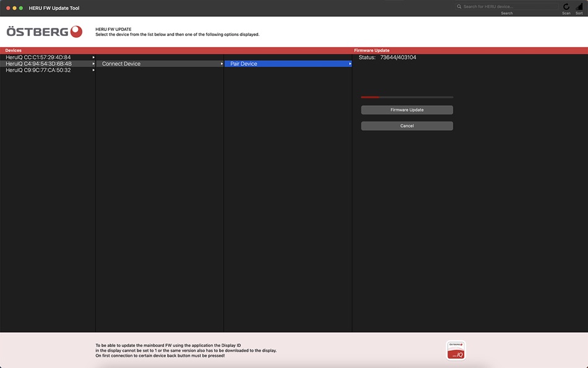Click the Status 73644/403104 value
Image resolution: width=588 pixels, height=368 pixels.
pyautogui.click(x=398, y=58)
